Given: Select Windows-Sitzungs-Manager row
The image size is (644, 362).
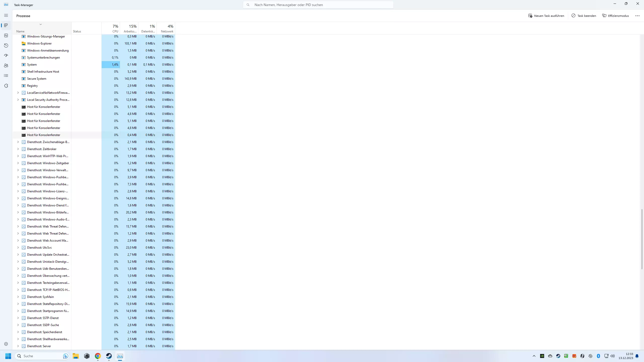Looking at the screenshot, I should 94,36.
